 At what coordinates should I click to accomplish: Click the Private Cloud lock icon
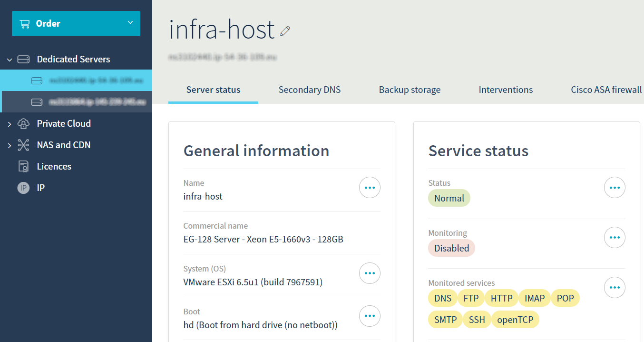coord(23,123)
